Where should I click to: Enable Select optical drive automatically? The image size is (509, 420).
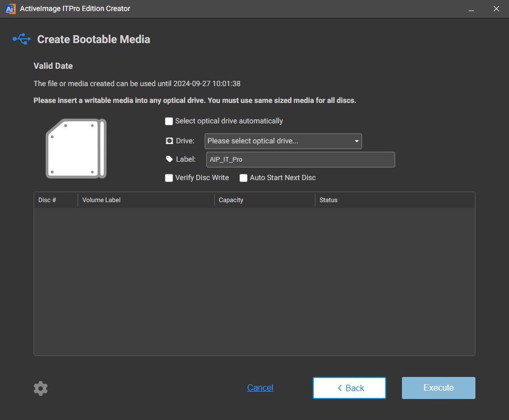[x=169, y=121]
